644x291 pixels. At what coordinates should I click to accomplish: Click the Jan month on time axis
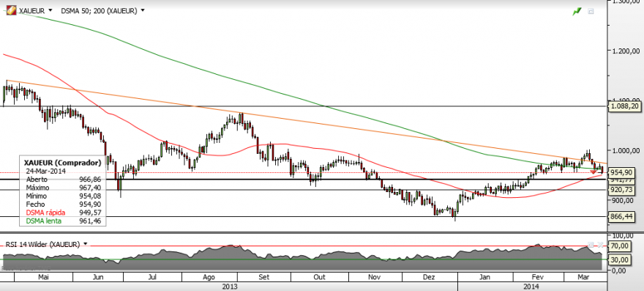(485, 277)
